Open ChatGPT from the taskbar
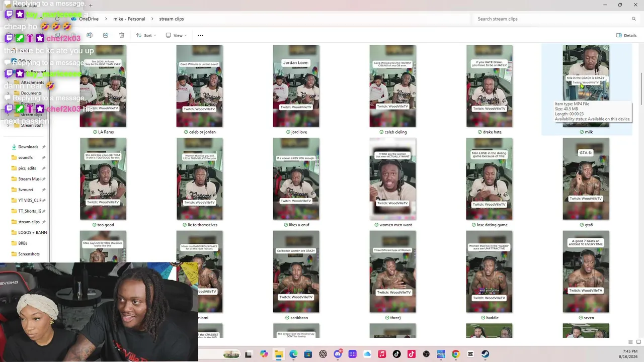Viewport: 644px width, 362px height. [x=323, y=354]
